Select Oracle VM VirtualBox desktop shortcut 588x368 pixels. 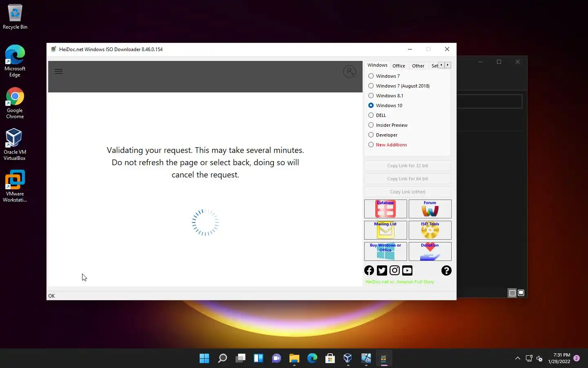point(15,145)
